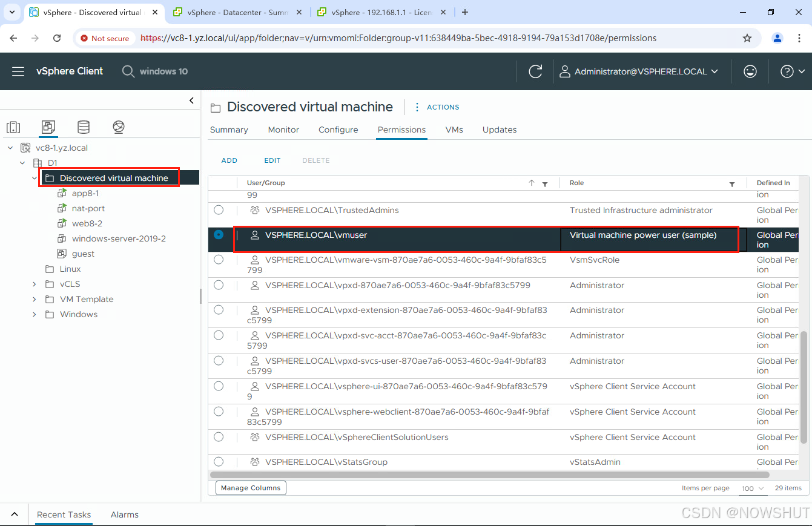The width and height of the screenshot is (812, 526).
Task: Switch to the Updates tab
Action: tap(500, 130)
